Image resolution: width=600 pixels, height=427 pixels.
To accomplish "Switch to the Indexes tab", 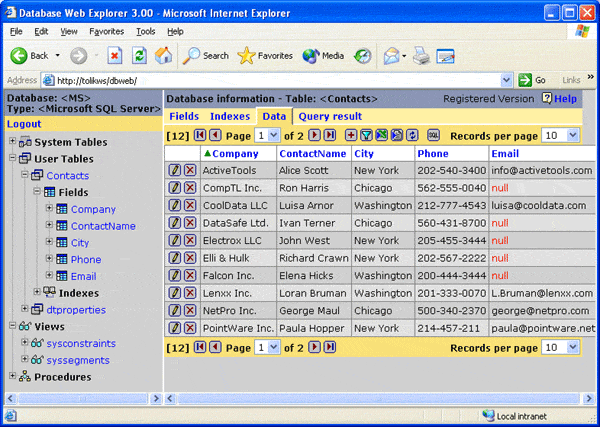I will click(230, 116).
